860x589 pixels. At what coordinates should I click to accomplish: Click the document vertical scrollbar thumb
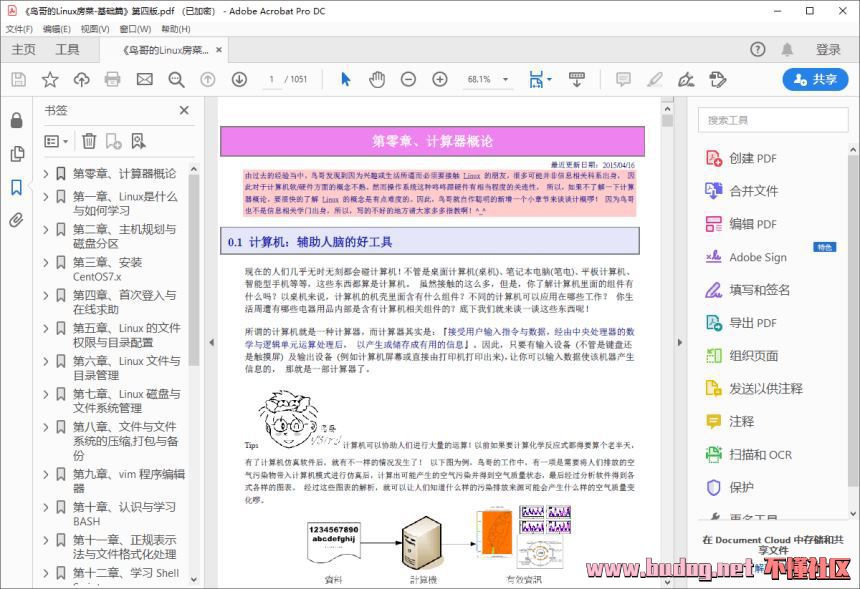tap(667, 120)
